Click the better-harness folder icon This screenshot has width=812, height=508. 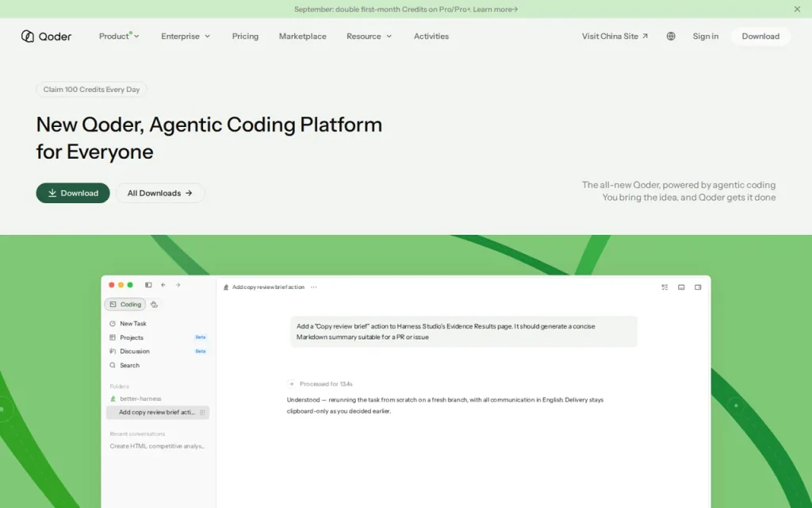[113, 398]
